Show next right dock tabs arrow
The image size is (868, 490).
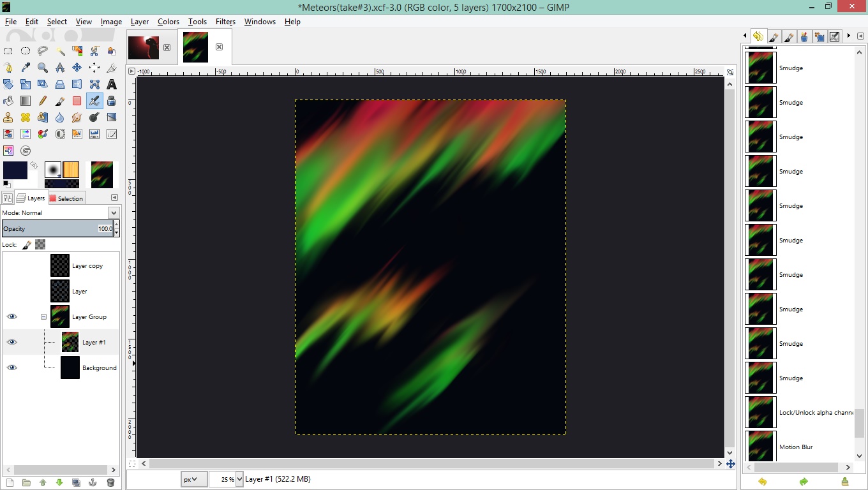pos(849,36)
